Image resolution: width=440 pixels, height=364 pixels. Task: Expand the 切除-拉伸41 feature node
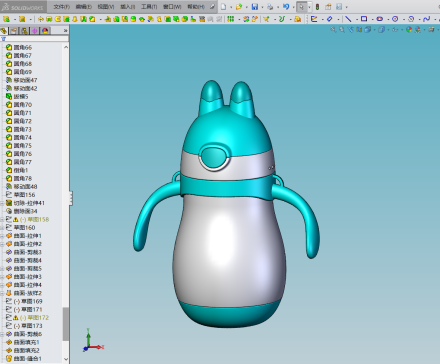pyautogui.click(x=2, y=203)
